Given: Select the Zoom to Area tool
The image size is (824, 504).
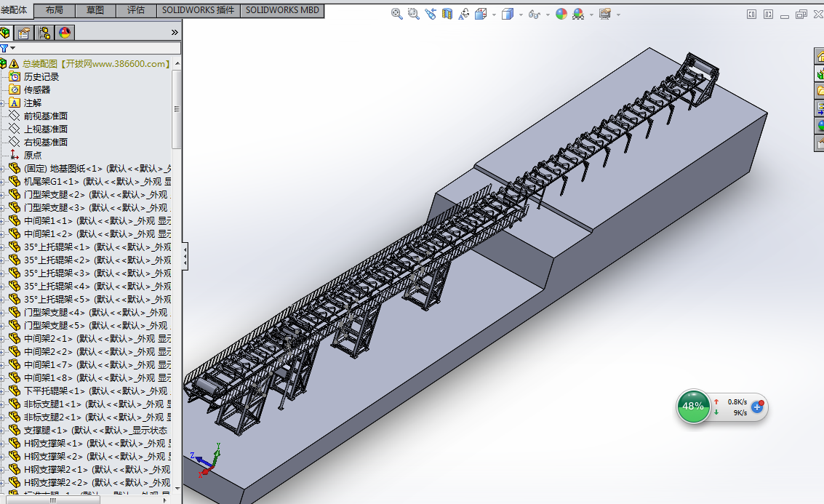Looking at the screenshot, I should coord(414,14).
